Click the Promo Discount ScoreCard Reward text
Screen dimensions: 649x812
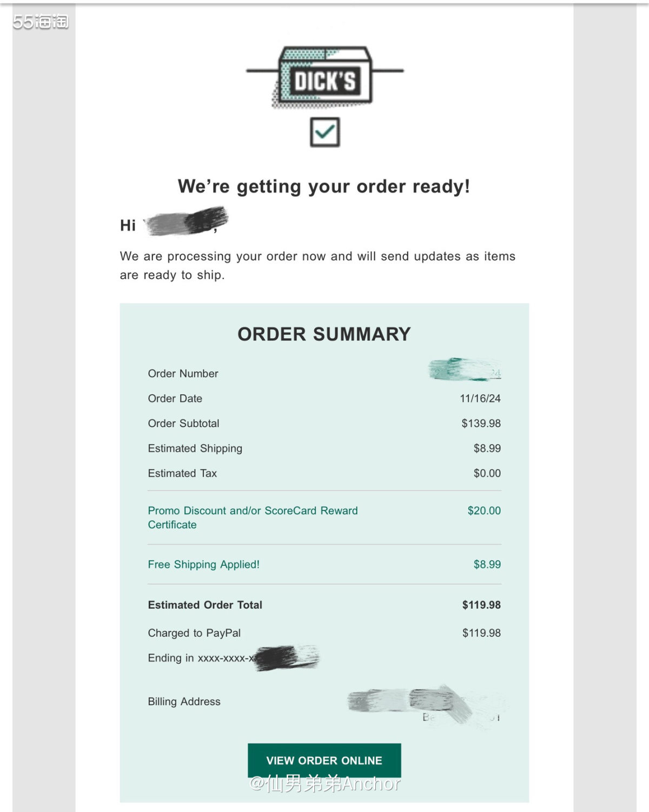pos(253,517)
